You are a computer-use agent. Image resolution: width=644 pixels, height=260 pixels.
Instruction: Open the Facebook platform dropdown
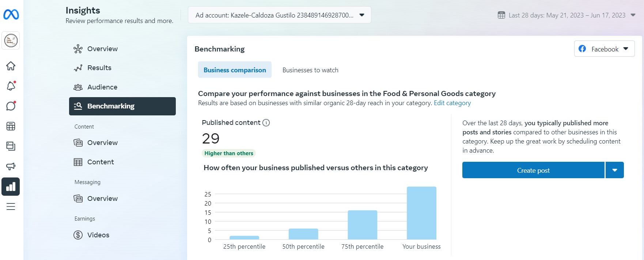click(604, 49)
